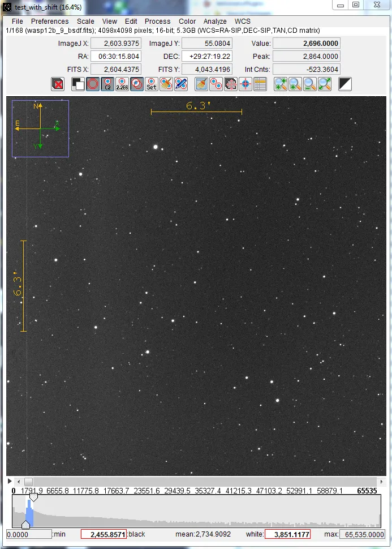Open aperture settings with the Set icon
The height and width of the screenshot is (549, 392).
(151, 84)
